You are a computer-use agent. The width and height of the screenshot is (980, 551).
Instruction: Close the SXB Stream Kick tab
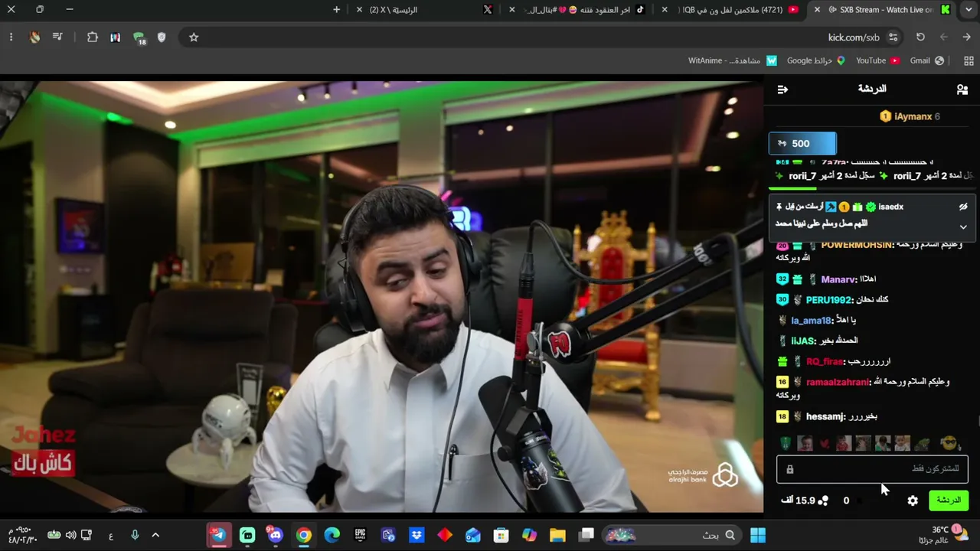click(817, 10)
